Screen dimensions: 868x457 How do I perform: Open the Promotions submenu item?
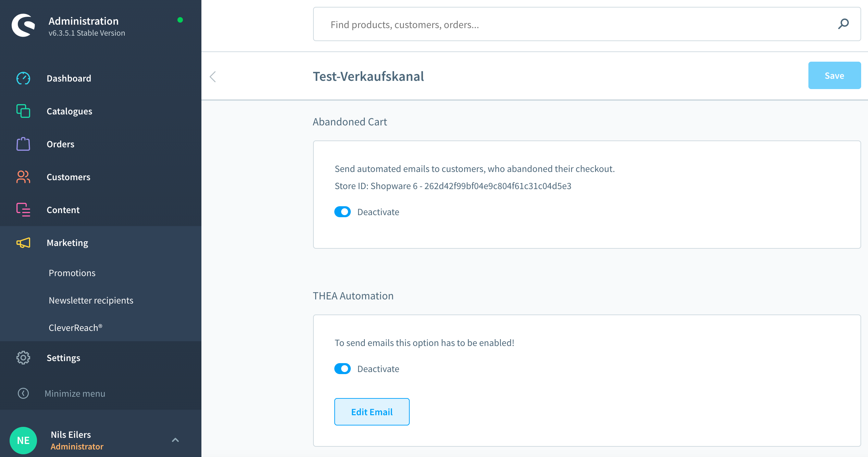coord(72,273)
